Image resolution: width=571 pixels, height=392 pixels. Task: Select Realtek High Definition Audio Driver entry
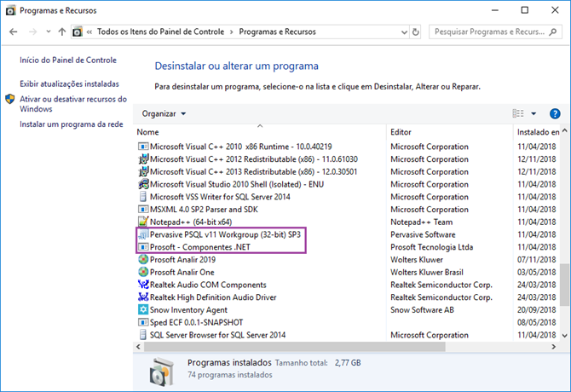[x=213, y=297]
